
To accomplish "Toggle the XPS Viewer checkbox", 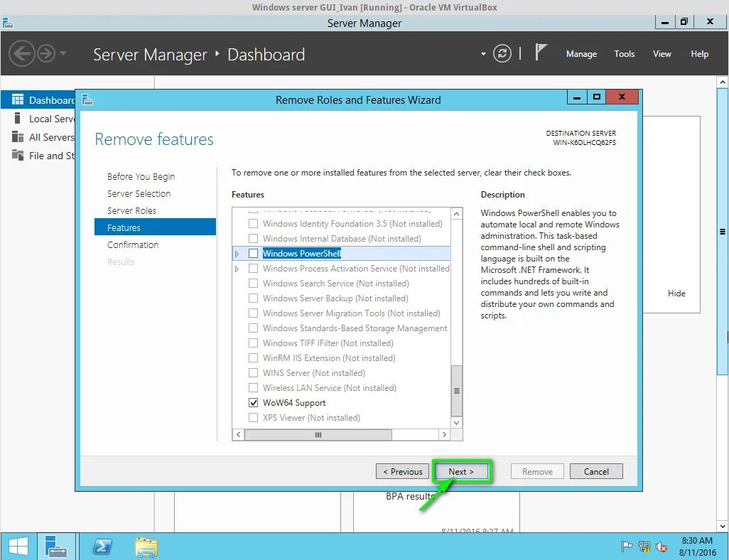I will click(x=254, y=418).
